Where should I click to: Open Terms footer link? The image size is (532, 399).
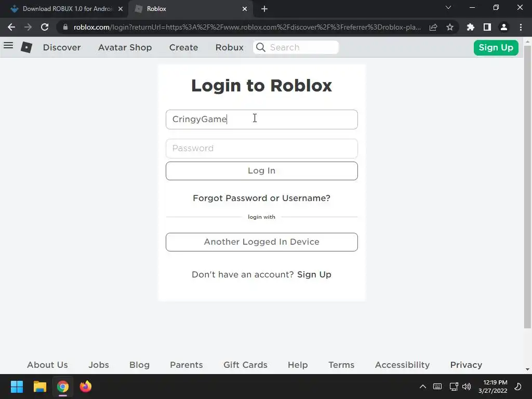pyautogui.click(x=341, y=365)
